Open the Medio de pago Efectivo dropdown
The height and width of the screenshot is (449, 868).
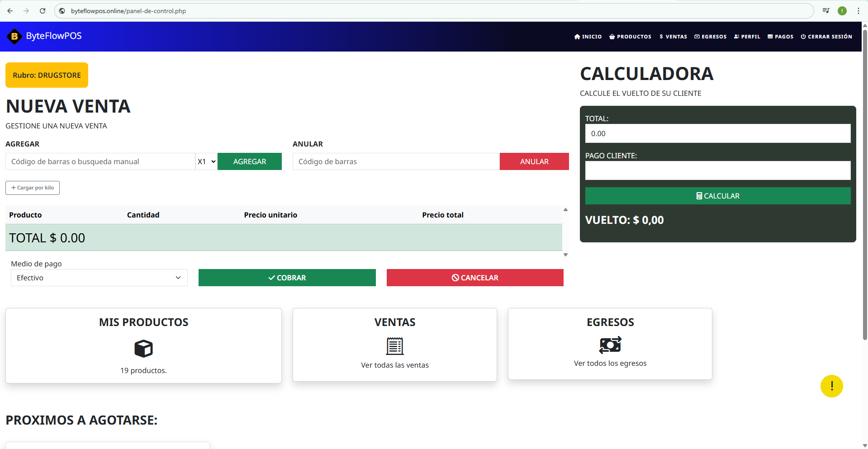click(x=99, y=278)
